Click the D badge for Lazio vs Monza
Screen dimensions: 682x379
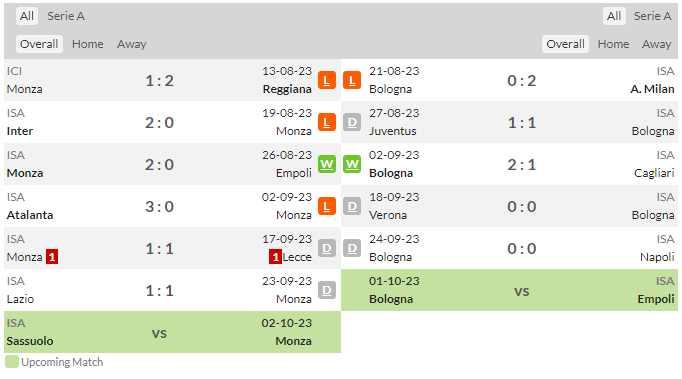[x=327, y=290]
